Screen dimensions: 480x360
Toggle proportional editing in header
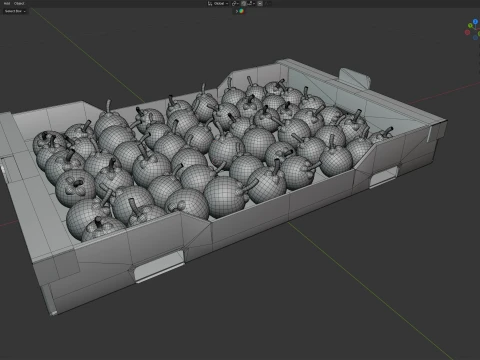(x=260, y=3)
